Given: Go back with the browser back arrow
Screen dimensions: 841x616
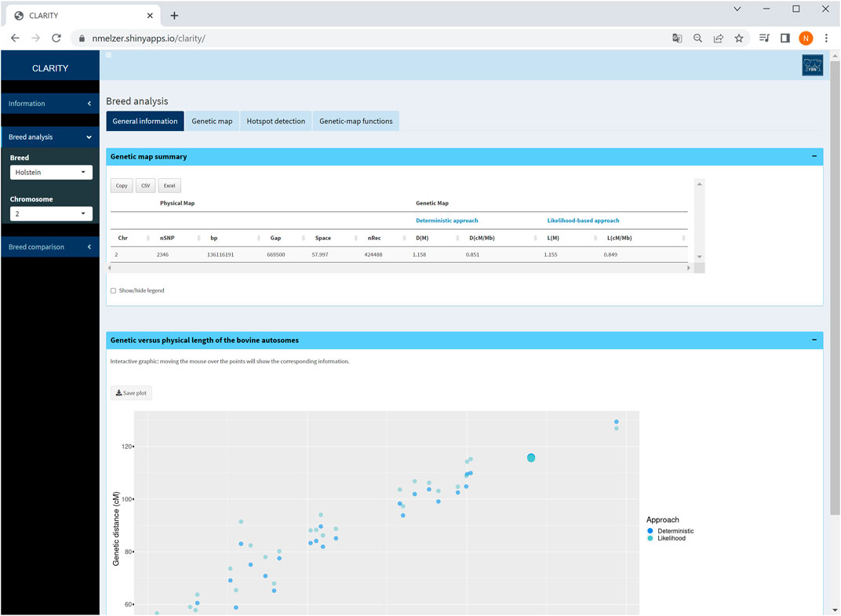Looking at the screenshot, I should point(15,38).
